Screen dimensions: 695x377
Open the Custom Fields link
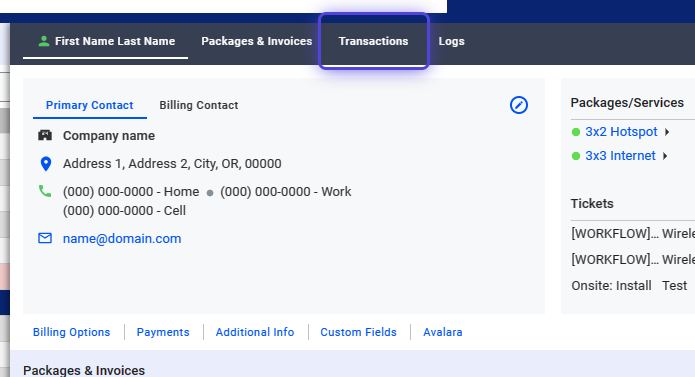[358, 332]
